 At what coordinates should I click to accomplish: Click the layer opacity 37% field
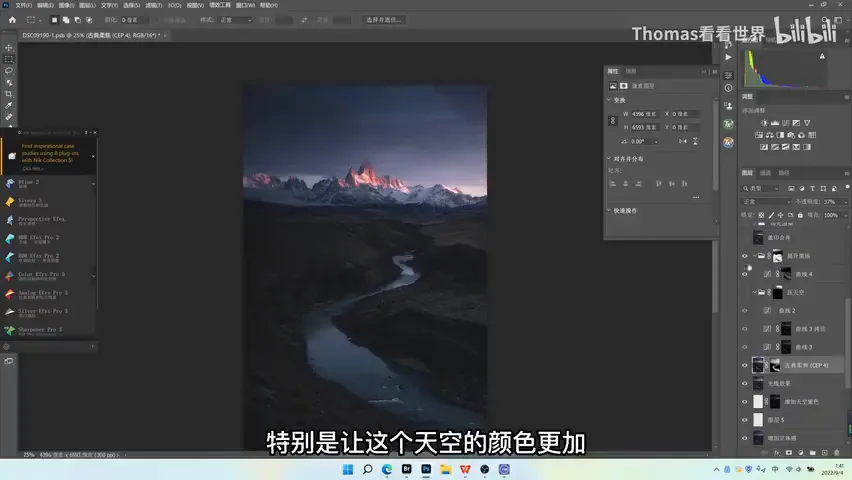831,202
